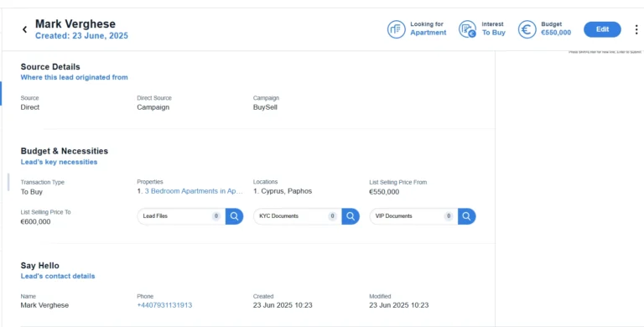Viewport: 644px width, 327px height.
Task: Search KYC Documents with magnifier button
Action: click(x=351, y=216)
